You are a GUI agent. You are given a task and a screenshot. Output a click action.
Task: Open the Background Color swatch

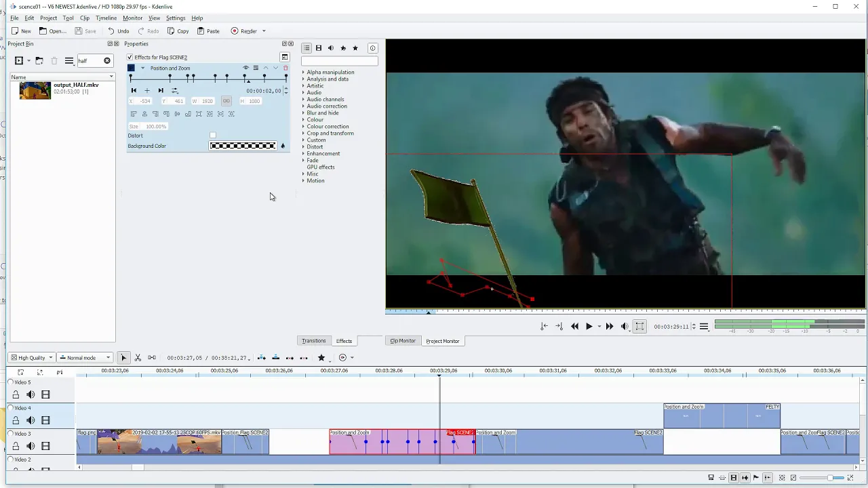pos(243,146)
